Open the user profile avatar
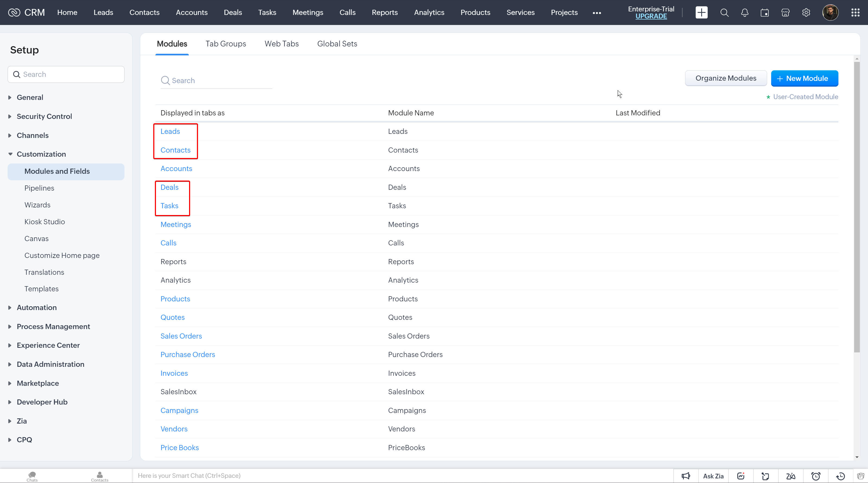 tap(830, 12)
